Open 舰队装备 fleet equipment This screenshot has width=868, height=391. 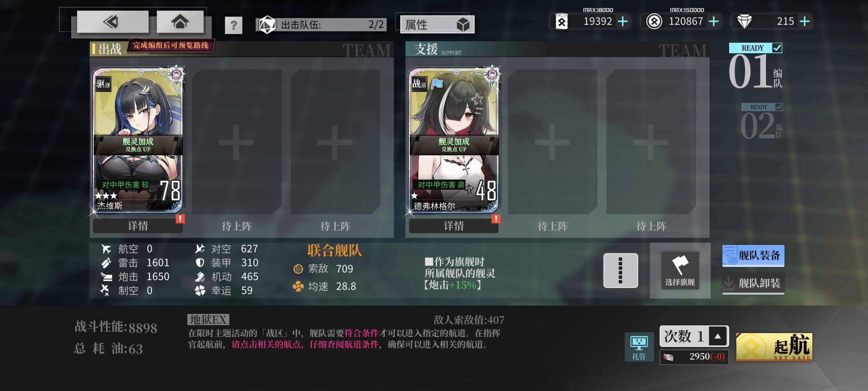(x=753, y=256)
